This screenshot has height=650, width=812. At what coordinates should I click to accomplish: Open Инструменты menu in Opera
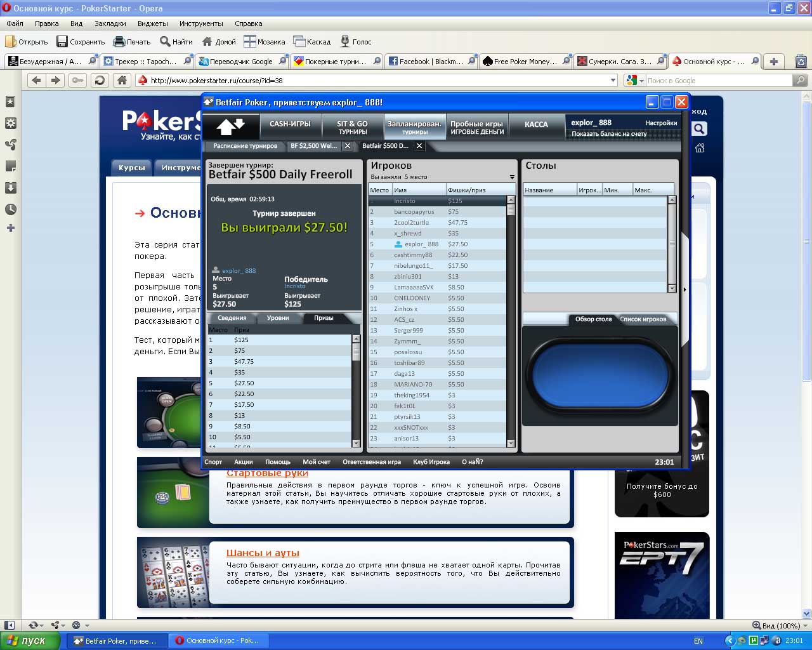click(x=201, y=23)
